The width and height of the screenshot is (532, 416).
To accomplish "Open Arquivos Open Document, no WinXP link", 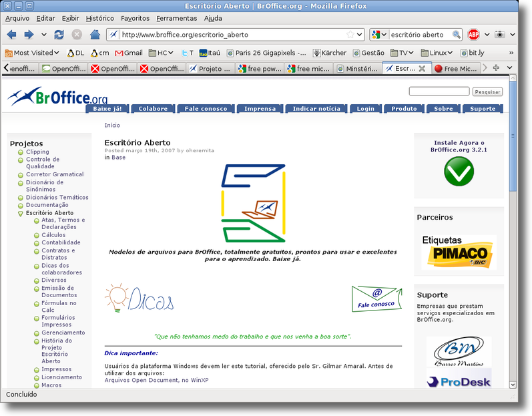I will 156,380.
